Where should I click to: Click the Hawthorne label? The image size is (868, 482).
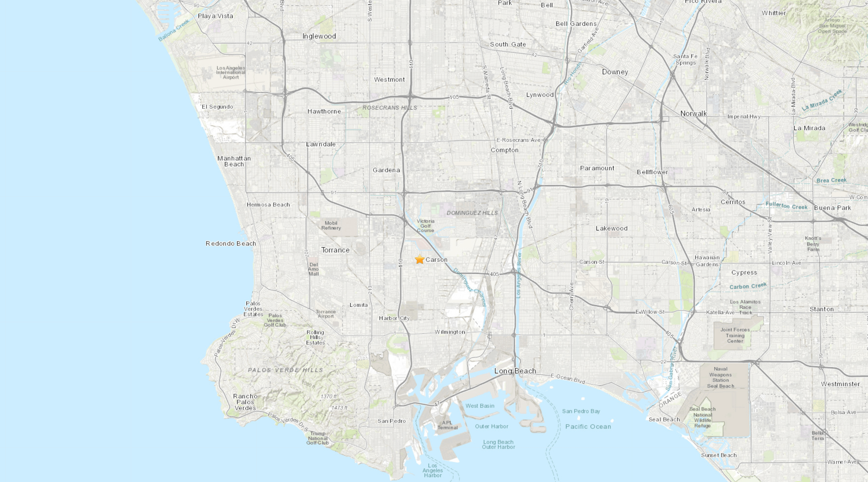pyautogui.click(x=324, y=111)
